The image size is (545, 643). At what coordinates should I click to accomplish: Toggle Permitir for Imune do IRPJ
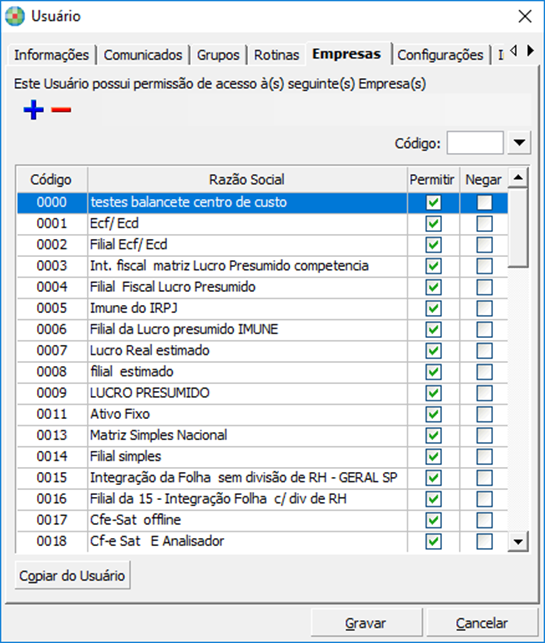(x=433, y=309)
